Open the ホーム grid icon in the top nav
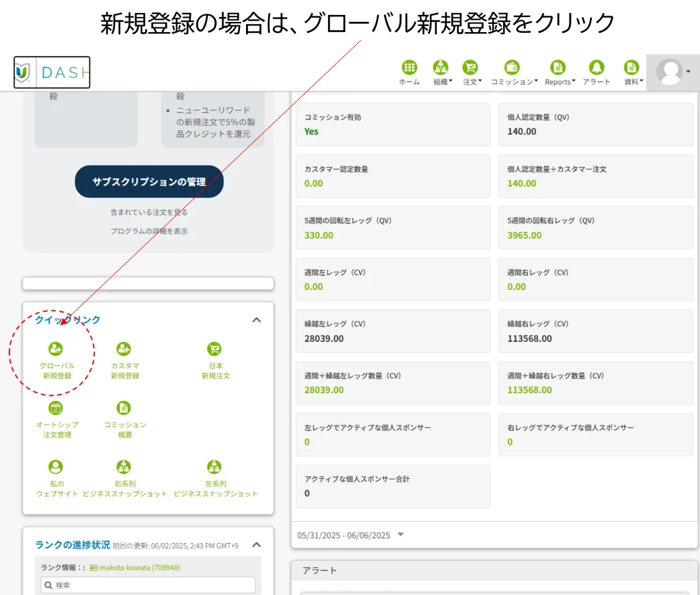The image size is (700, 595). coord(409,68)
